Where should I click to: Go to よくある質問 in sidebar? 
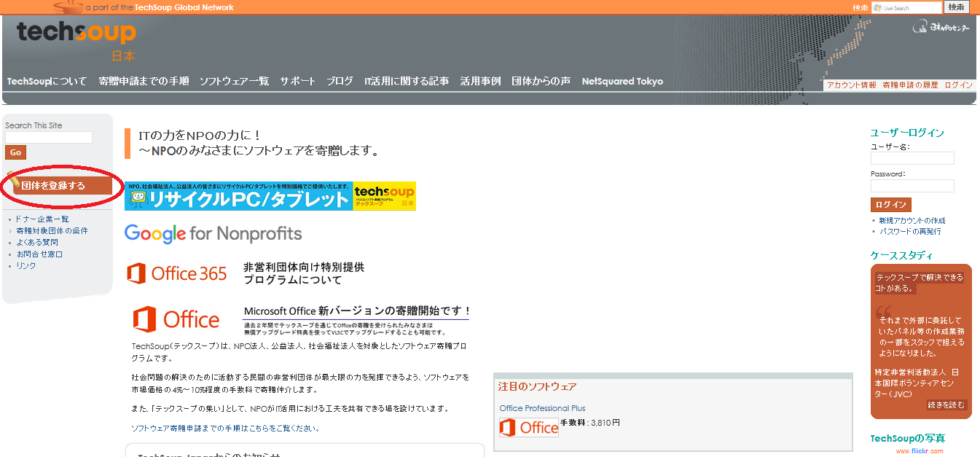click(x=37, y=243)
